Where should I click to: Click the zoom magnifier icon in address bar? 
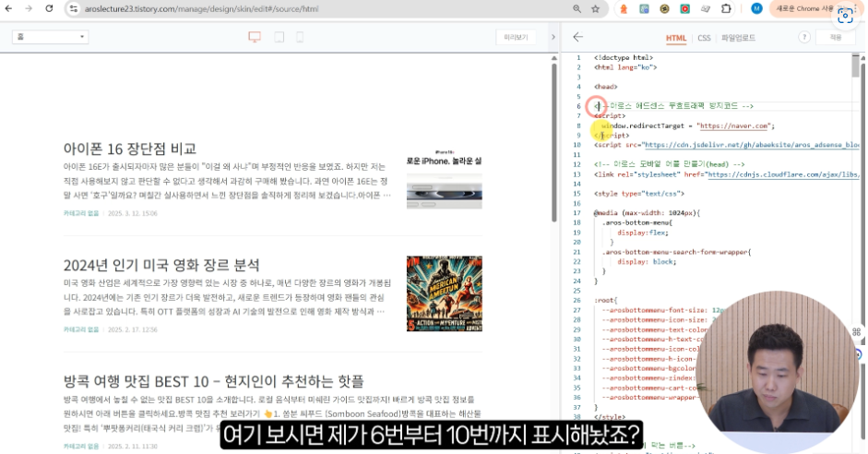click(577, 9)
